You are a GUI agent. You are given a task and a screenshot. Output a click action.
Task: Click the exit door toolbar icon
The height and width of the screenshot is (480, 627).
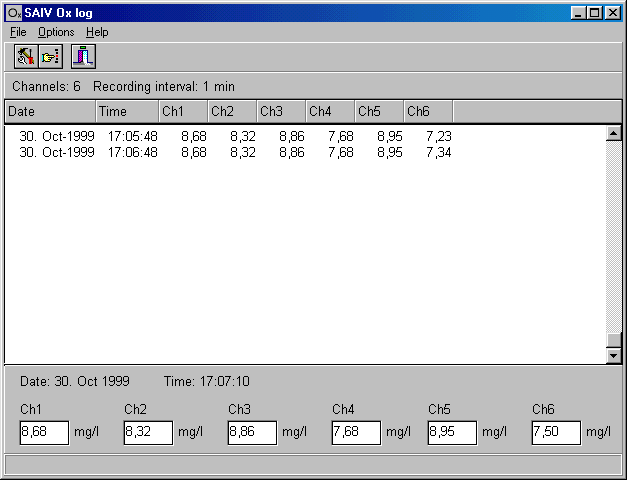click(x=84, y=57)
